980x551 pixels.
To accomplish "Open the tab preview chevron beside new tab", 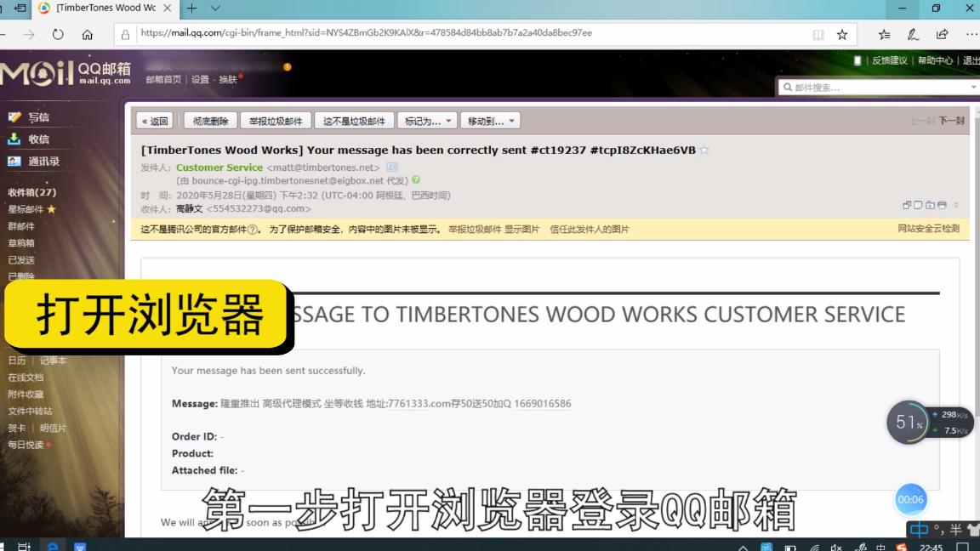I will click(215, 9).
